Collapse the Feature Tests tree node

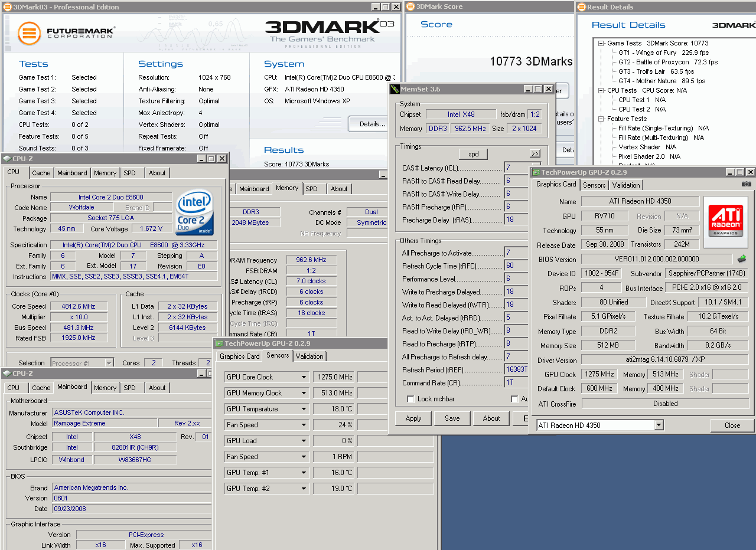click(x=601, y=119)
